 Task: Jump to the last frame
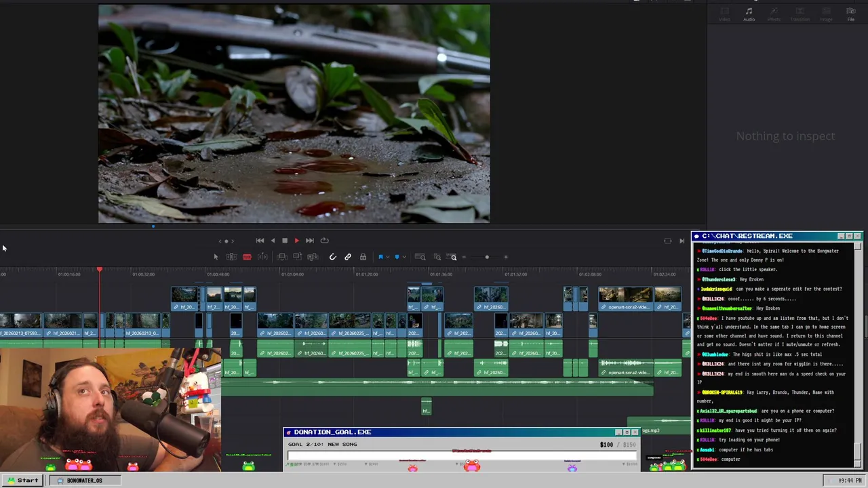pyautogui.click(x=309, y=241)
